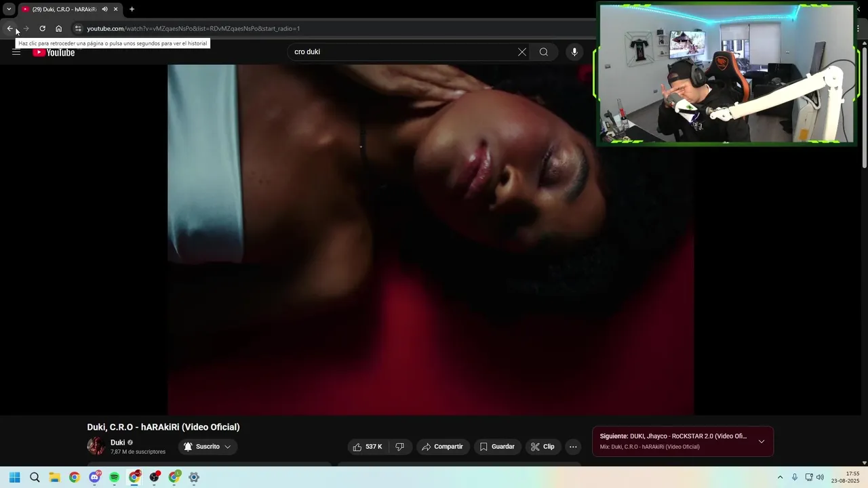Save video with Guardar button
The image size is (868, 488).
point(497,447)
